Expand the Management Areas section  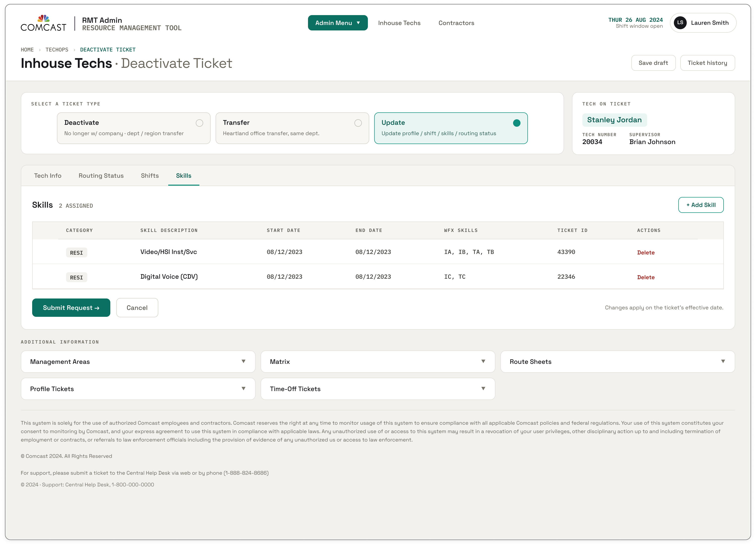(x=138, y=362)
